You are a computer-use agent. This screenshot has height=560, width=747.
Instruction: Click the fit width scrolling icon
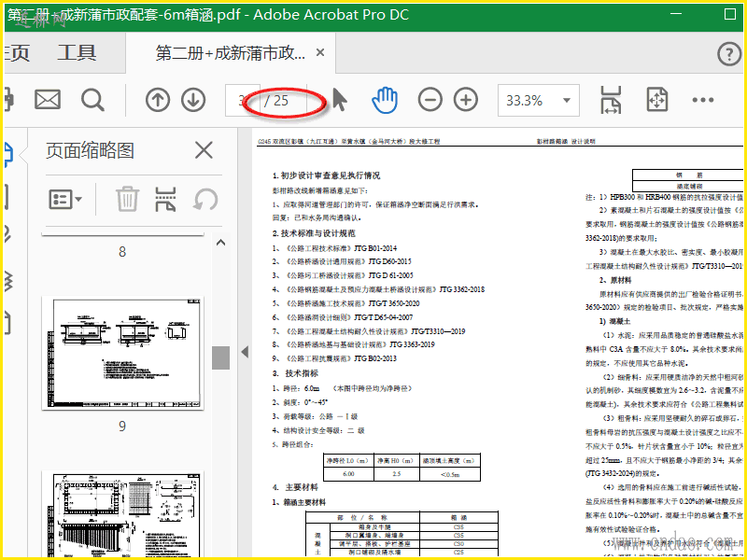coord(611,100)
